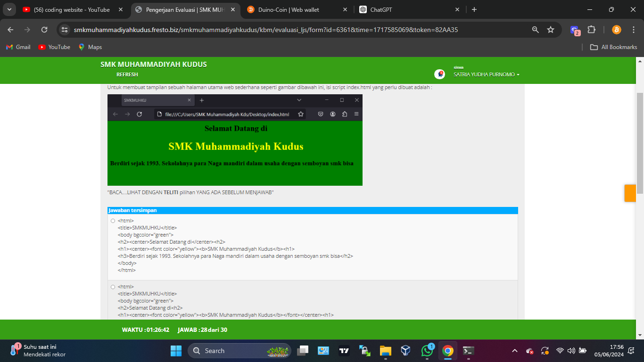Open the tab search dropdown arrow
The width and height of the screenshot is (644, 362).
tap(9, 9)
